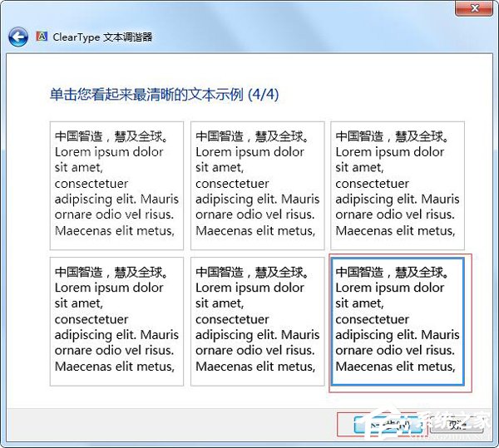Select the bottom-left text sample
The height and width of the screenshot is (448, 499).
click(116, 322)
